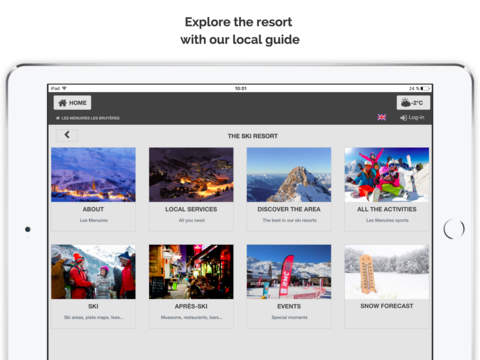Click the EVENTS title text

click(x=289, y=306)
